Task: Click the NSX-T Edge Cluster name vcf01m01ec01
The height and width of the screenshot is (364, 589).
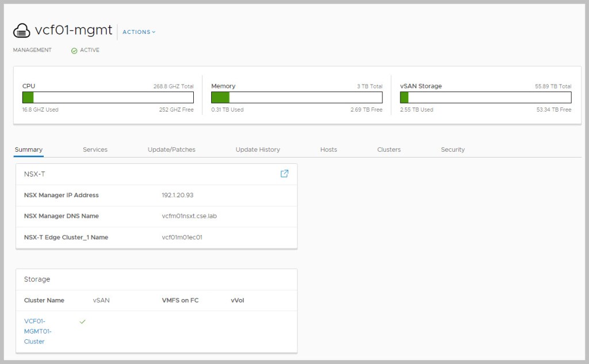Action: pos(182,237)
